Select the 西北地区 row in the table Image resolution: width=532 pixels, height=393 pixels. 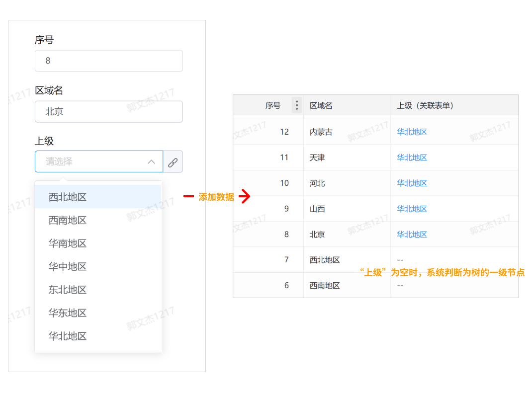click(323, 259)
